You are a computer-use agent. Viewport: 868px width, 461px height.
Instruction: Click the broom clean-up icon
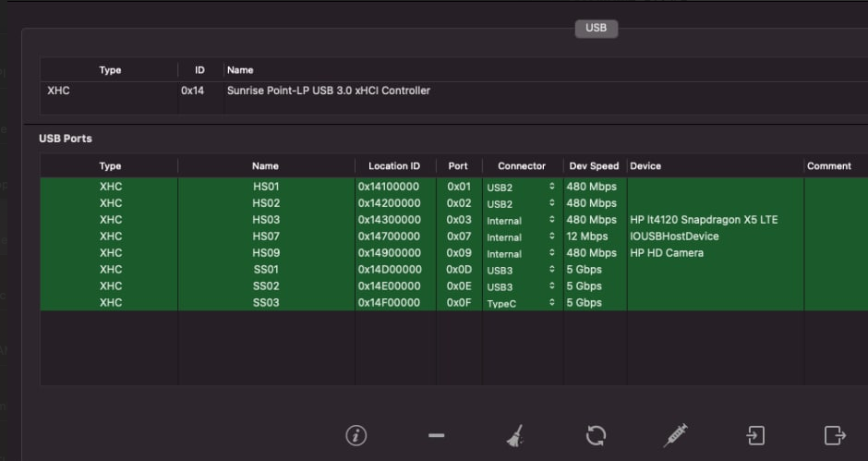(x=515, y=435)
